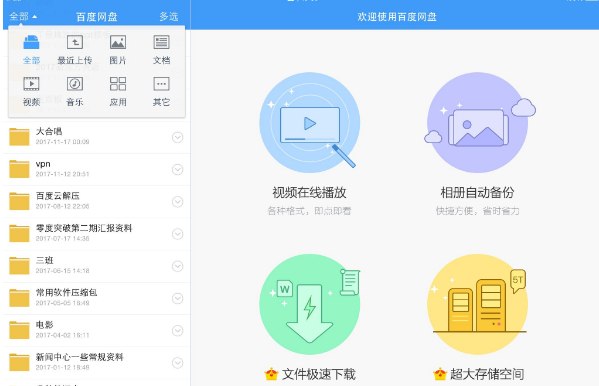
Task: Click the crown icon beside 超大存储空间
Action: [x=440, y=374]
